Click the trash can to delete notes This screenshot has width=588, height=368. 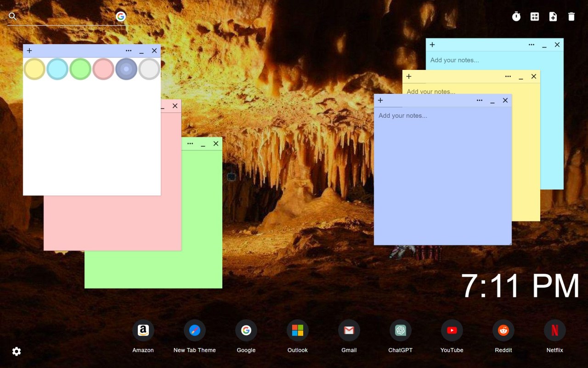click(x=571, y=17)
